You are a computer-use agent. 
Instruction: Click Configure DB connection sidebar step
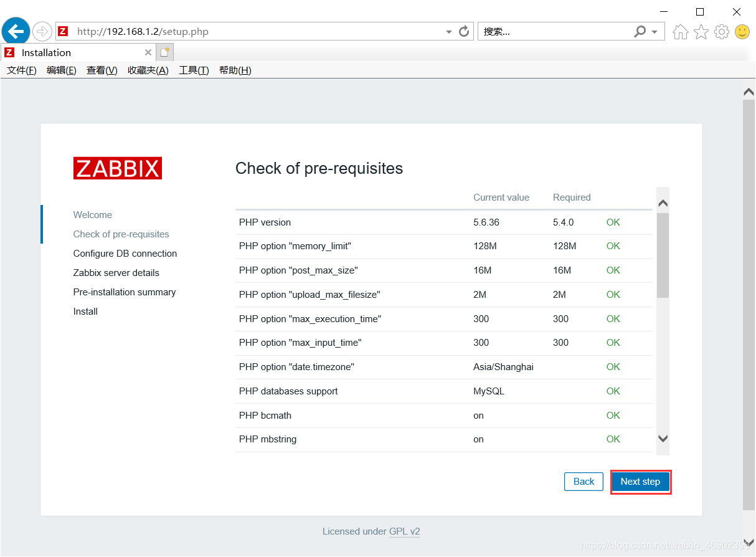tap(125, 254)
